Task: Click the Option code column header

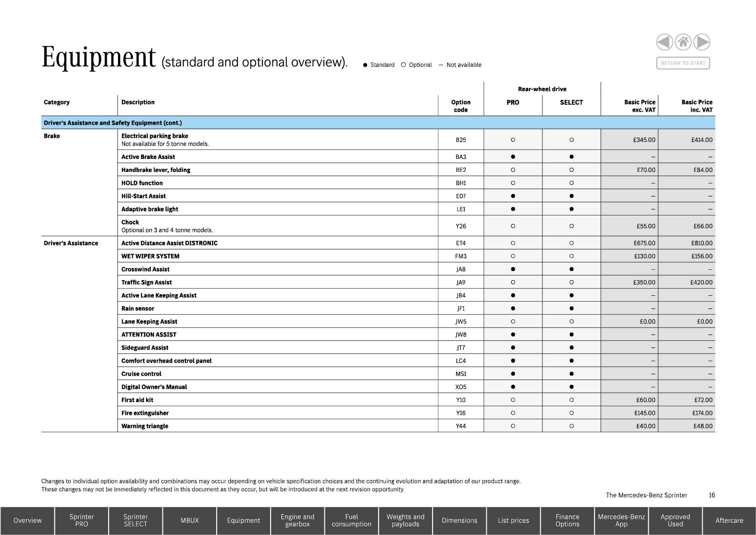Action: point(461,106)
